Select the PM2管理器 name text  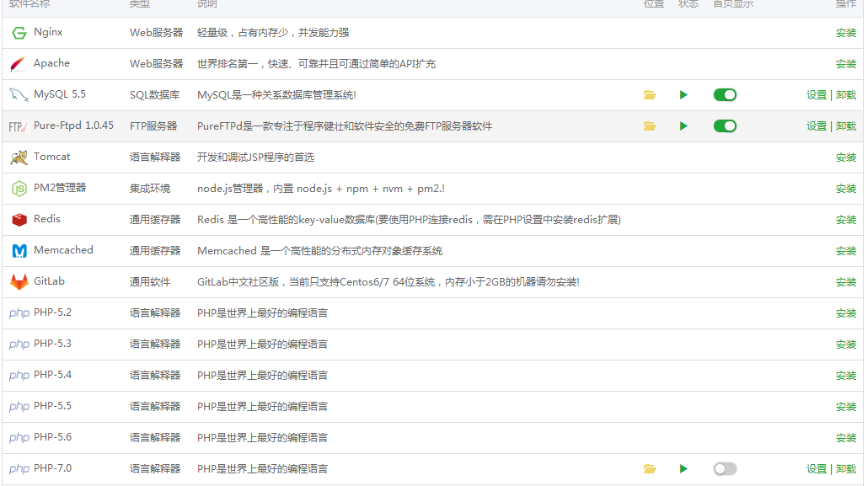point(60,188)
